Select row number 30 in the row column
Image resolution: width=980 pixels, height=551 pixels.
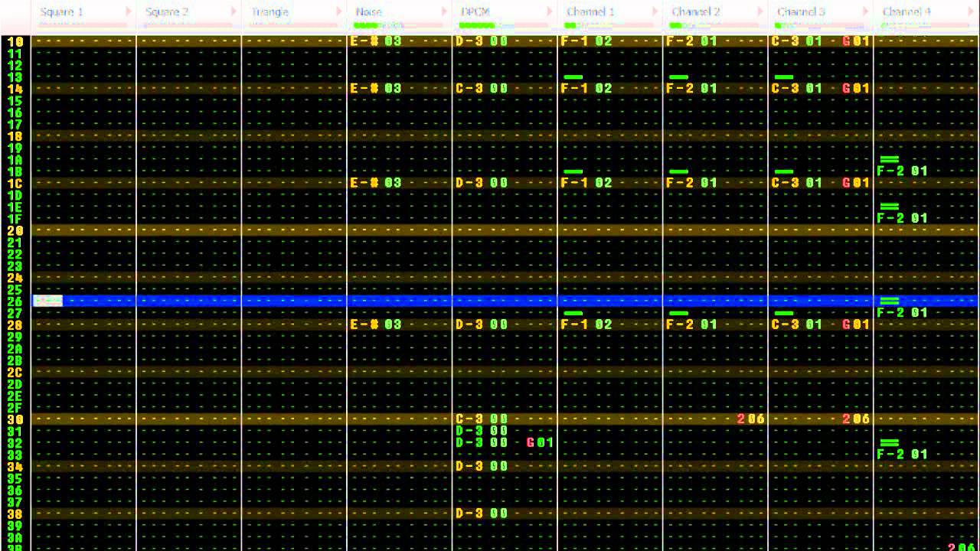(x=15, y=419)
